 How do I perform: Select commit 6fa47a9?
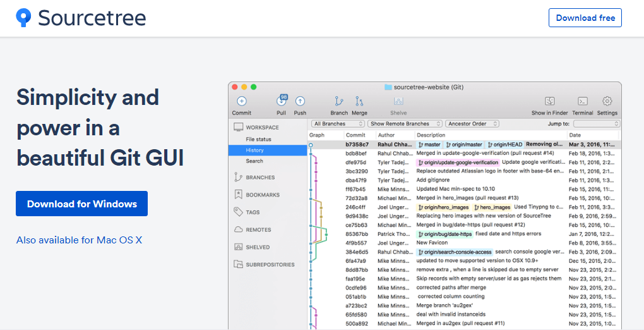coord(464,261)
